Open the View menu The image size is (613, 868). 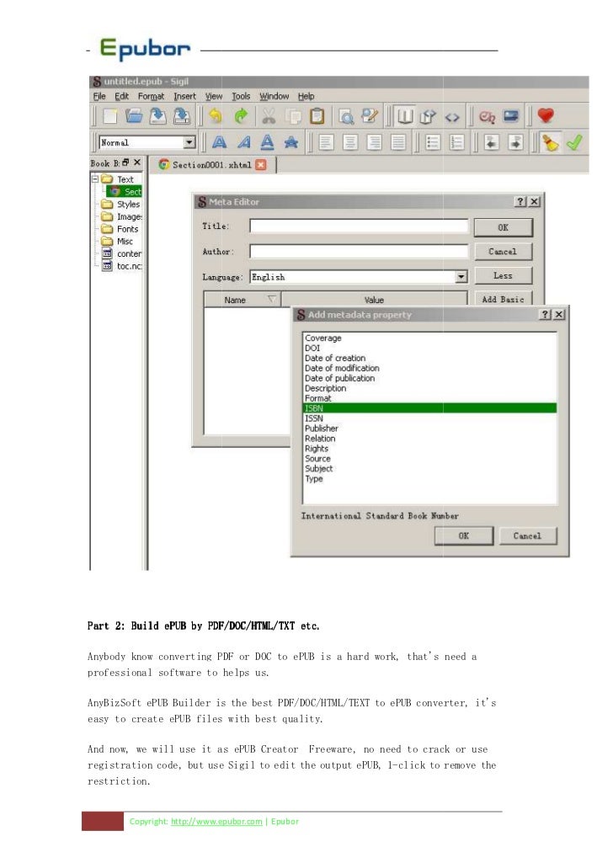point(214,96)
